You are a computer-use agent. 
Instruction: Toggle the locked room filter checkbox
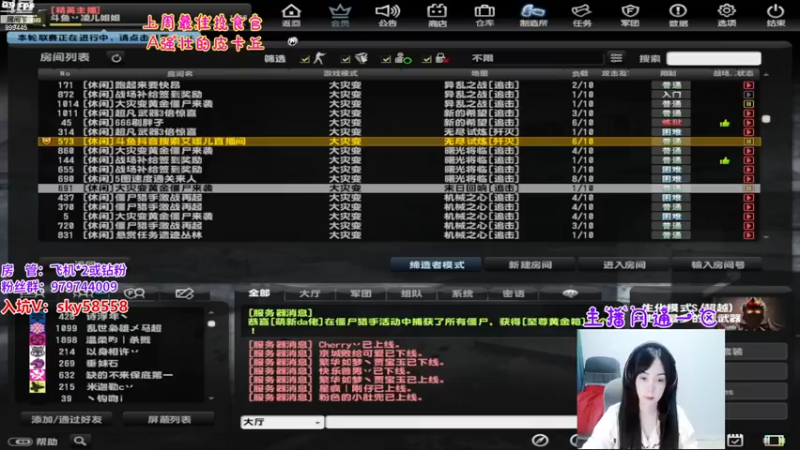(x=427, y=59)
